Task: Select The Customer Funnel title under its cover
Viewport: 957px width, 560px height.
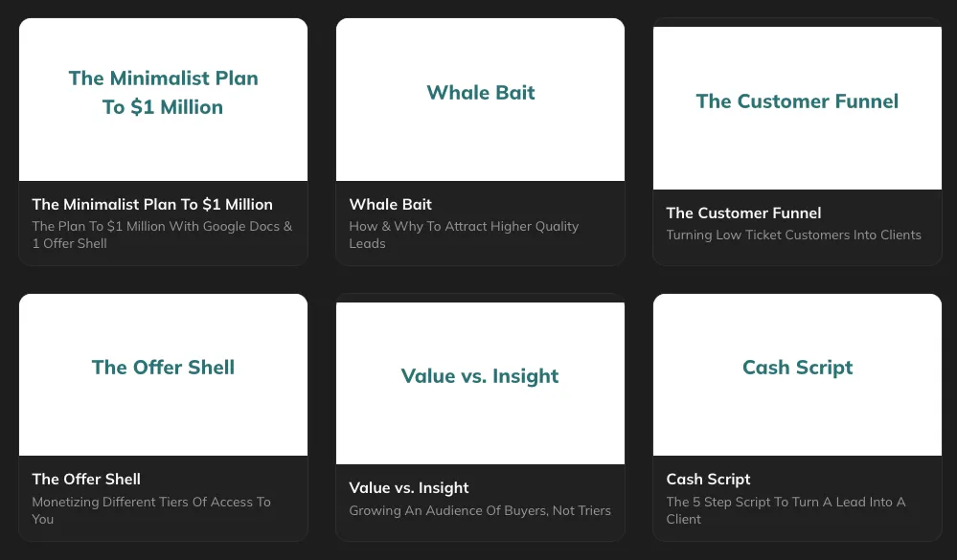Action: 743,213
